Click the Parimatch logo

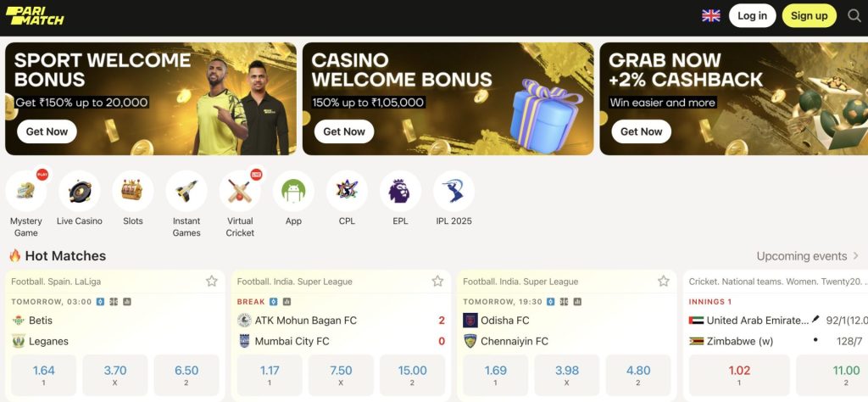click(34, 15)
